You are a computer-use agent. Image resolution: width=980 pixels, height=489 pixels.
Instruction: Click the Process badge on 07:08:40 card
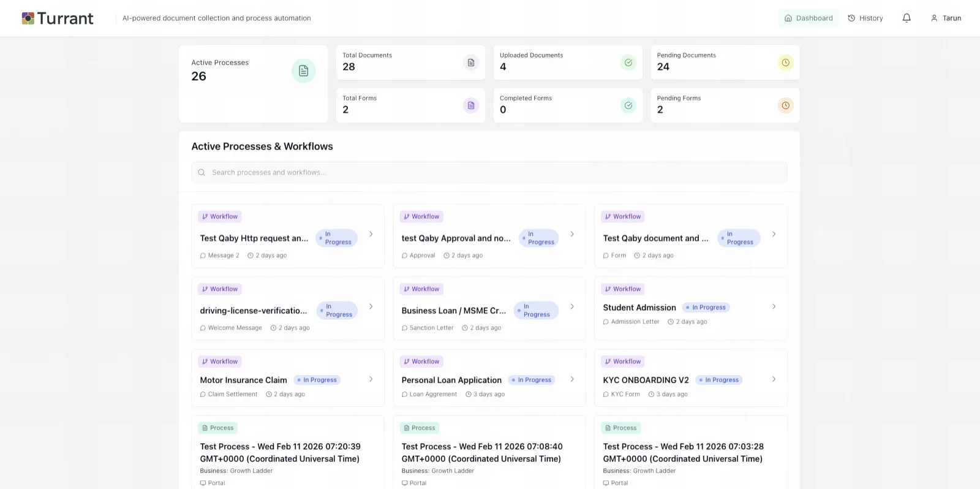pos(420,428)
